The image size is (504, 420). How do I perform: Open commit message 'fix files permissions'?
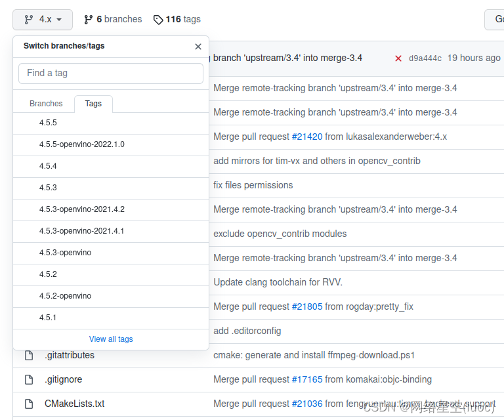point(253,185)
